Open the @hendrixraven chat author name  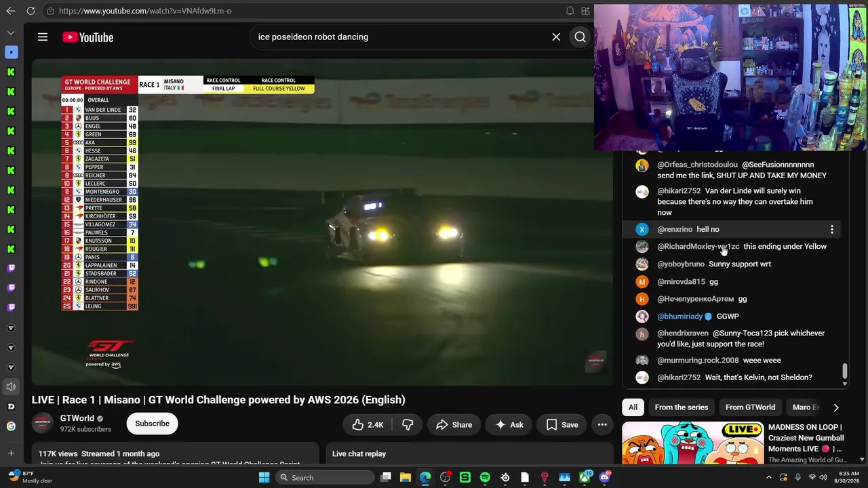(x=683, y=333)
